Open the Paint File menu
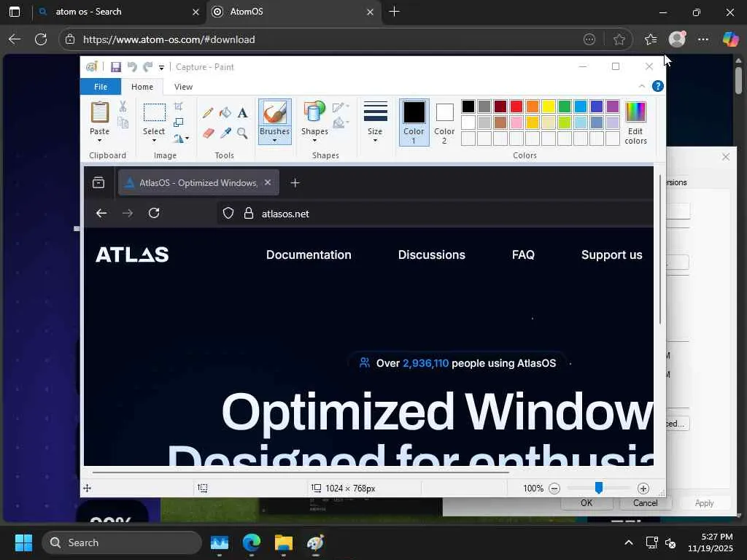Image resolution: width=747 pixels, height=560 pixels. 101,87
